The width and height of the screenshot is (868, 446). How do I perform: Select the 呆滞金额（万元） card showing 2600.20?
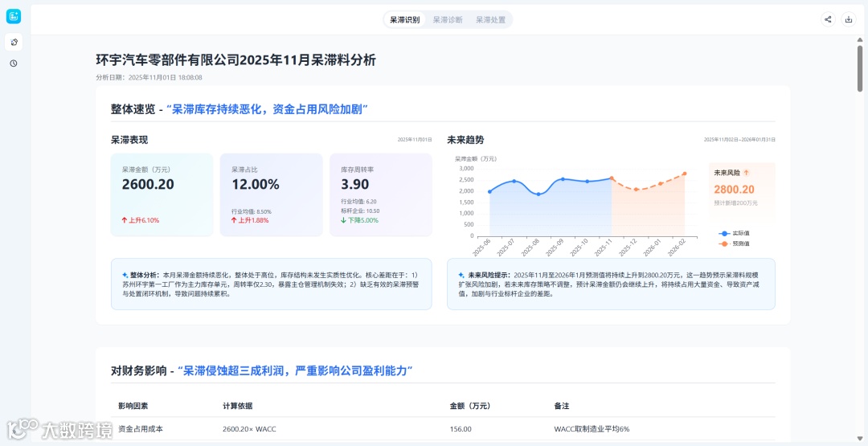pyautogui.click(x=162, y=194)
